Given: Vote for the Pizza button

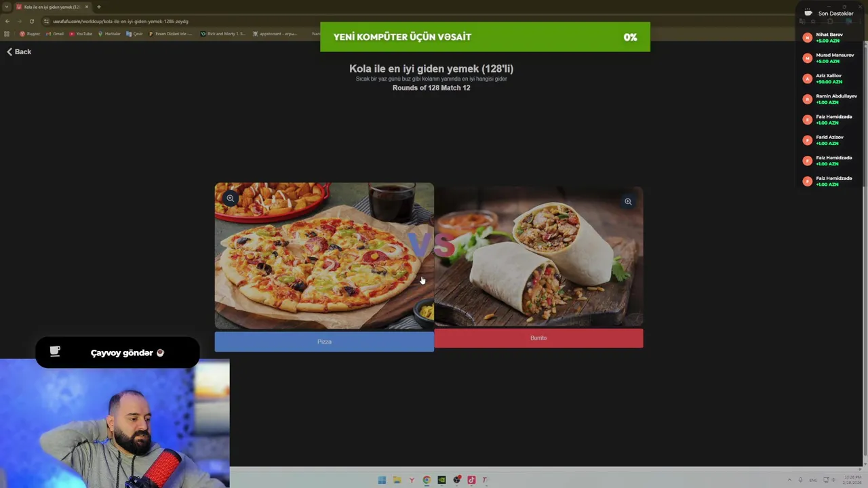Looking at the screenshot, I should (324, 342).
